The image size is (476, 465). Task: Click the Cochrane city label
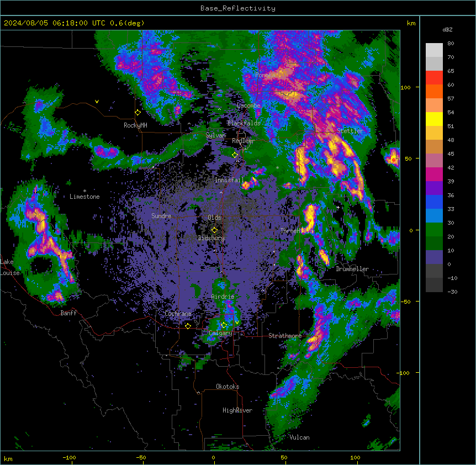click(x=178, y=314)
